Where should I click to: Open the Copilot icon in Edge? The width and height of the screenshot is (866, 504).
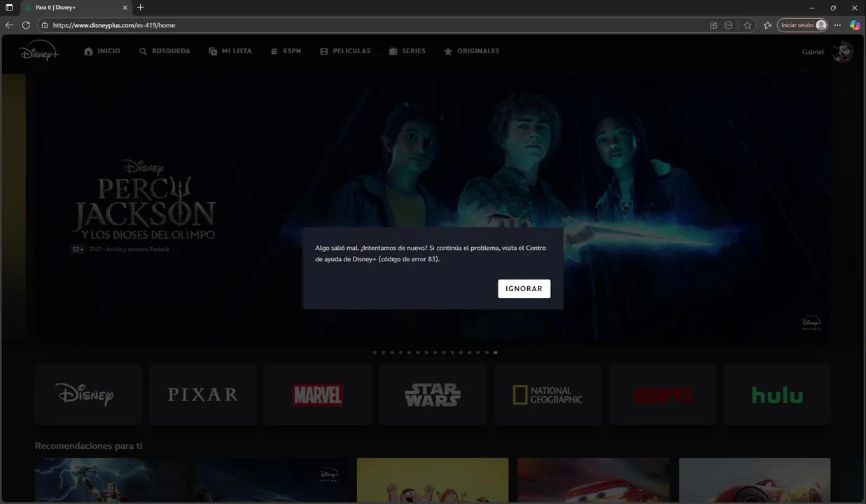tap(855, 25)
